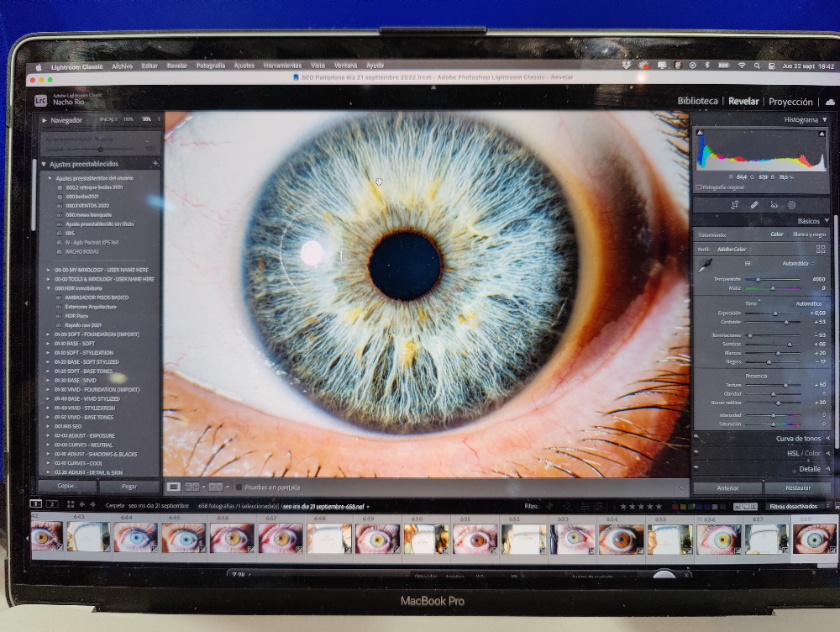
Task: Show the Dropbox menu bar icon
Action: click(x=627, y=65)
